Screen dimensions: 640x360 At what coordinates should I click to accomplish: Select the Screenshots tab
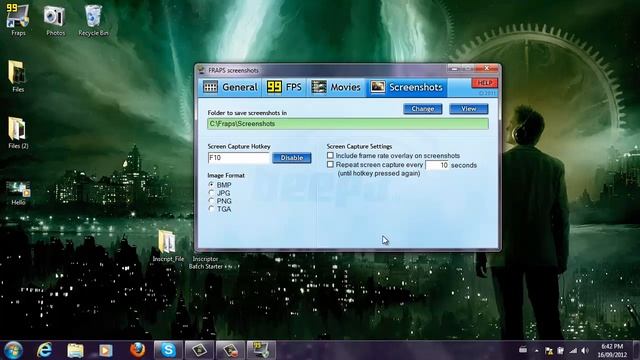[x=407, y=87]
